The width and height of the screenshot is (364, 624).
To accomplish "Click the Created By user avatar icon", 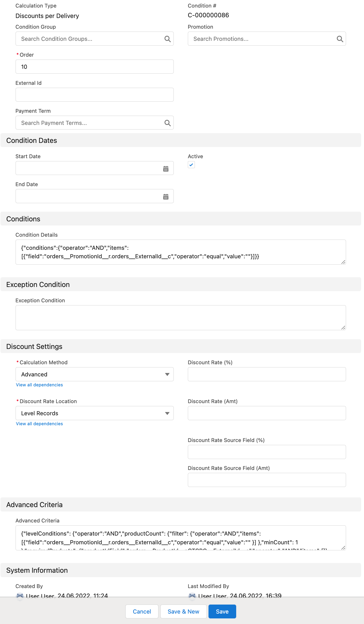I will (20, 595).
